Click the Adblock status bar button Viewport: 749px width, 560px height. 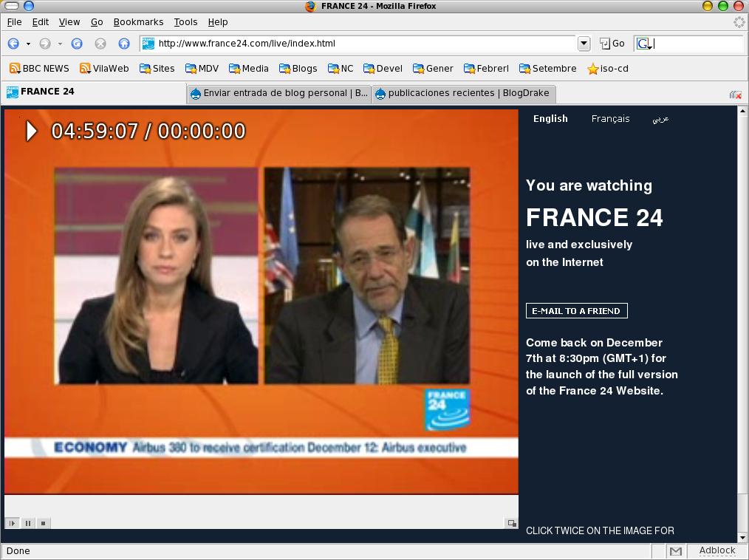pos(717,550)
